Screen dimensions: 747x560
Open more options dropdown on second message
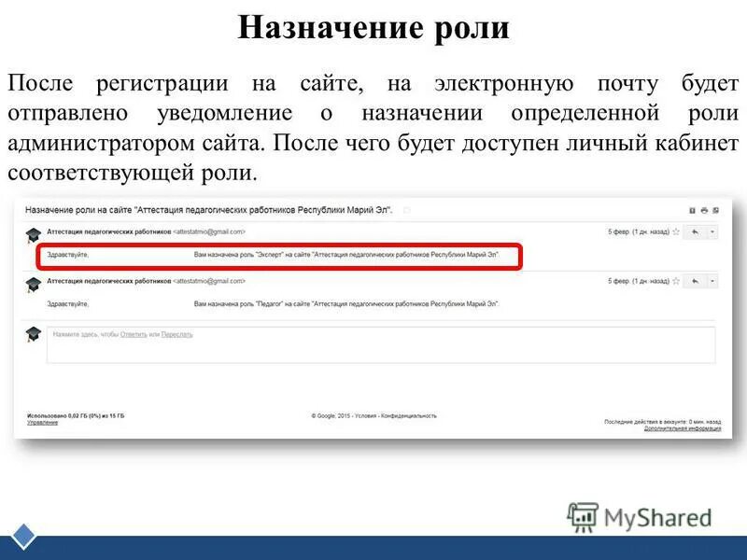click(712, 280)
